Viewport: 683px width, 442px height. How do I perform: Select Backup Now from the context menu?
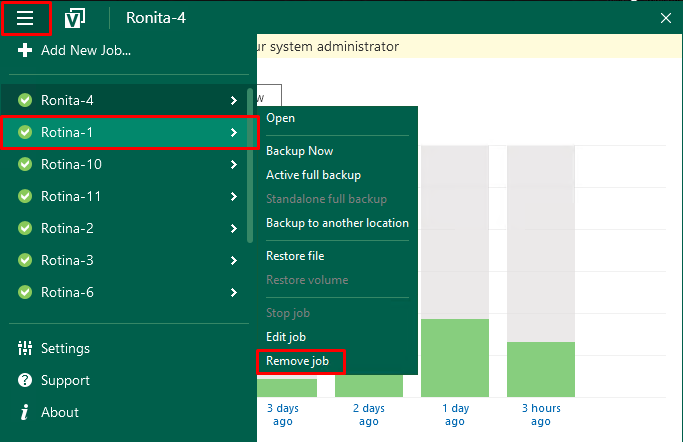[x=300, y=151]
